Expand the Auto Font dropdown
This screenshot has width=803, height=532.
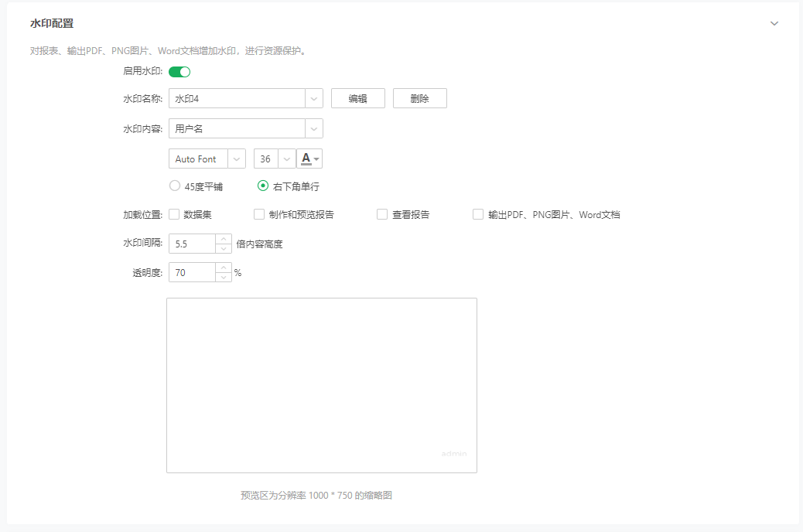point(237,159)
